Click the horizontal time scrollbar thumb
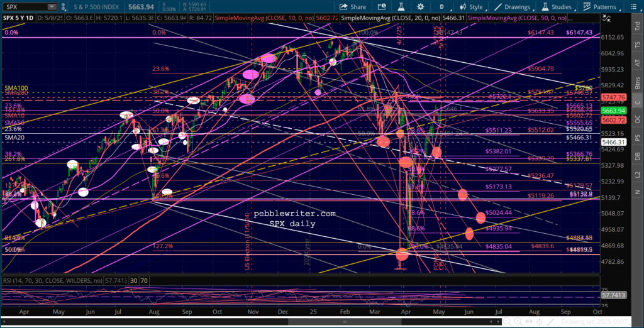The width and height of the screenshot is (644, 328). (343, 322)
